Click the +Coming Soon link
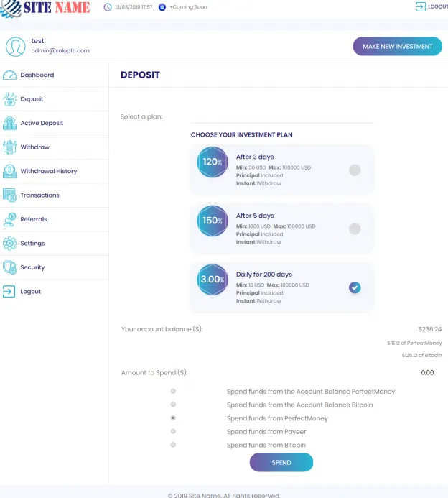Screen dimensions: 448x498 tap(189, 7)
